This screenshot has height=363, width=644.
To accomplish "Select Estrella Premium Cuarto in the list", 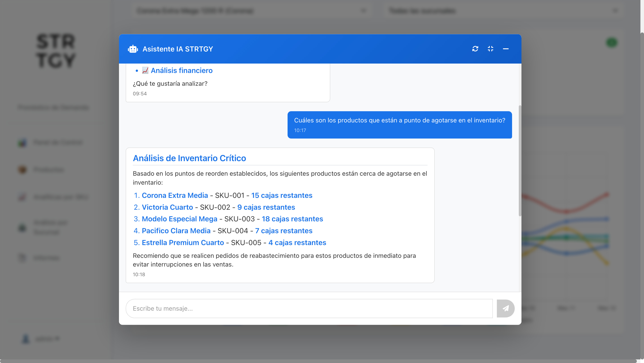I will 183,243.
